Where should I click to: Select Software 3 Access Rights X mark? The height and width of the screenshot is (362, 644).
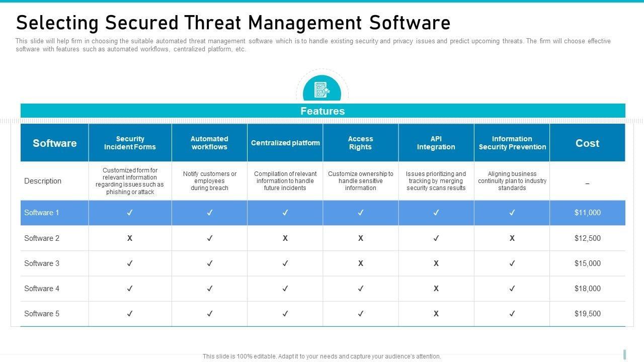click(x=361, y=263)
